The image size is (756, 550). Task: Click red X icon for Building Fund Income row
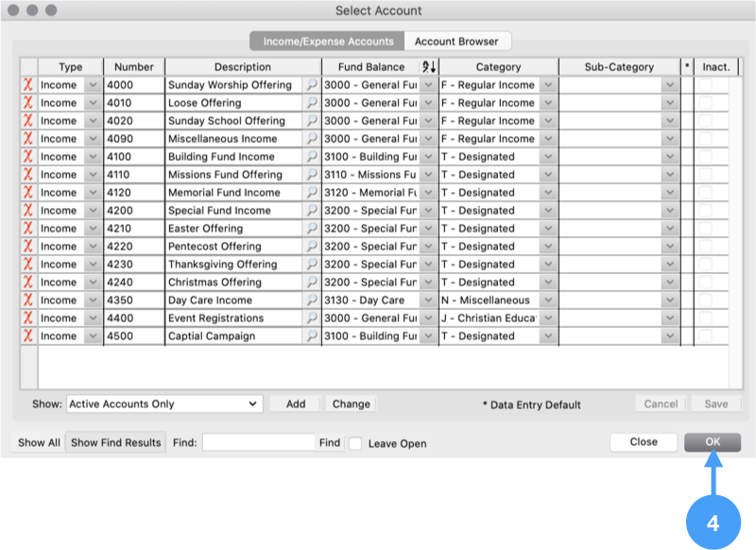[28, 157]
